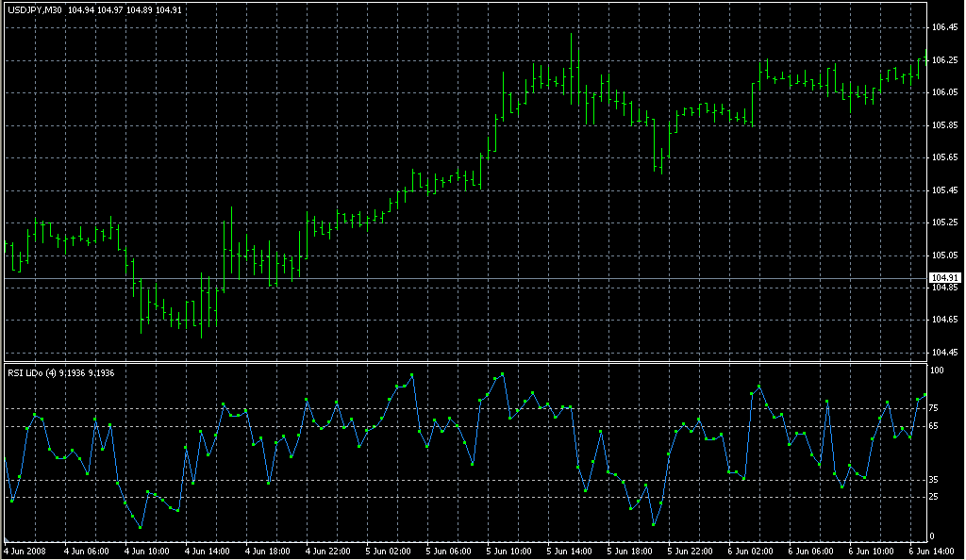Click the 4 Jun 14:00 time label
This screenshot has width=966, height=560.
tap(208, 551)
